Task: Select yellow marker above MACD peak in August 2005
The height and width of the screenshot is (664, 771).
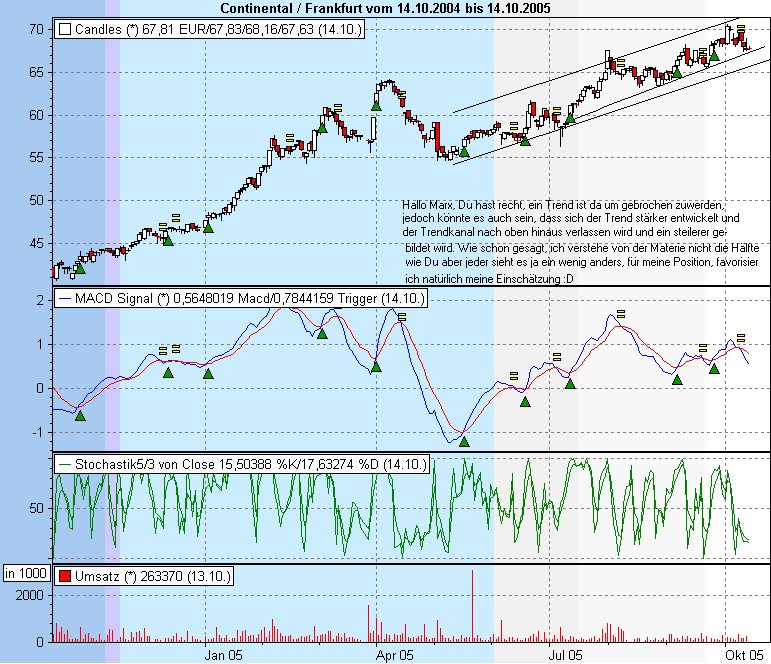Action: tap(621, 313)
